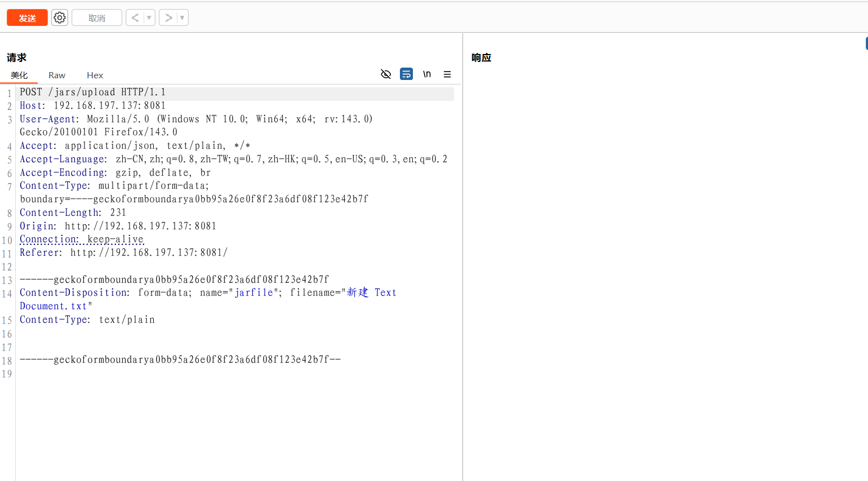
Task: Toggle the blue word wrap icon
Action: (x=406, y=74)
